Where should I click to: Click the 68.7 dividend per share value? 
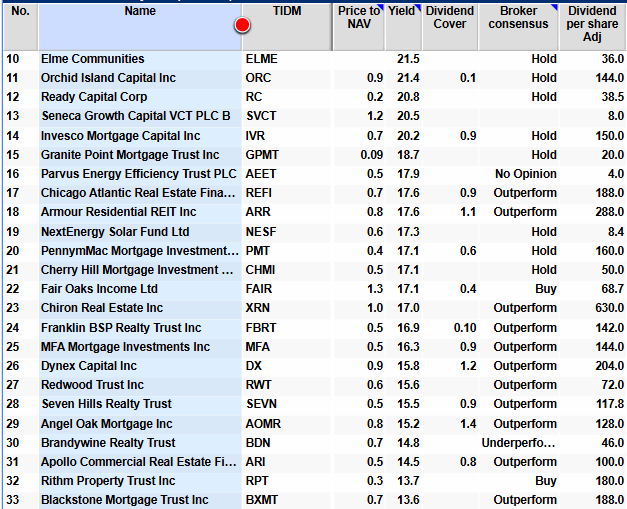click(x=613, y=289)
